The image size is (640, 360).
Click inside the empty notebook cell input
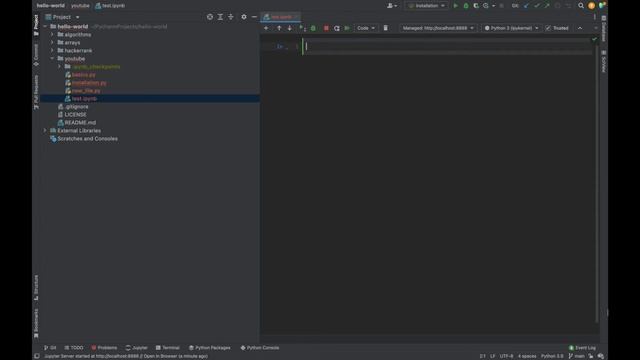(447, 46)
